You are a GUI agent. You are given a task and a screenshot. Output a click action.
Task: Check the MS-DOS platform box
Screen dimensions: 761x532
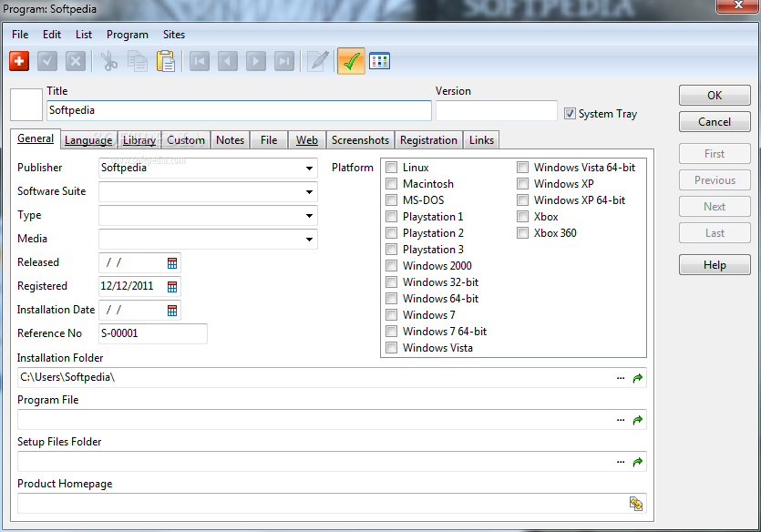tap(391, 200)
